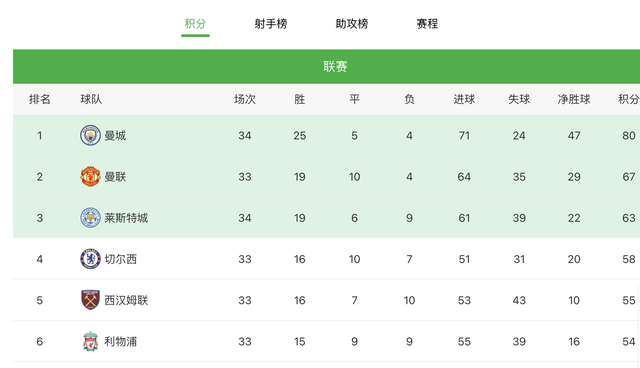Click the 场次 column header
The width and height of the screenshot is (640, 368).
[x=244, y=99]
